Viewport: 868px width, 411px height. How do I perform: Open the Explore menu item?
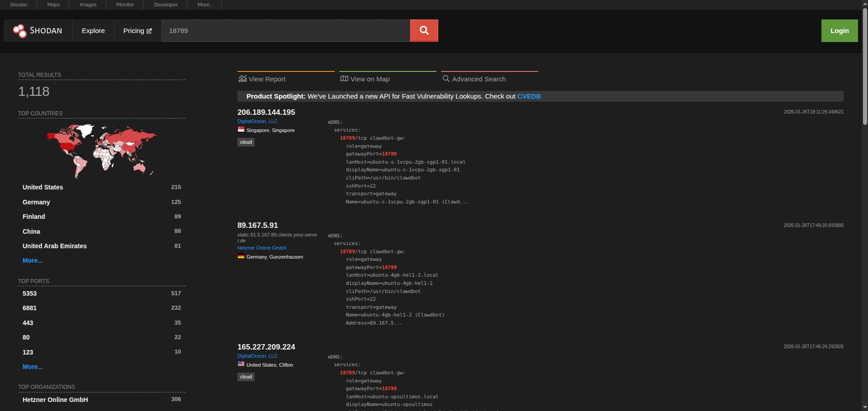(x=93, y=31)
